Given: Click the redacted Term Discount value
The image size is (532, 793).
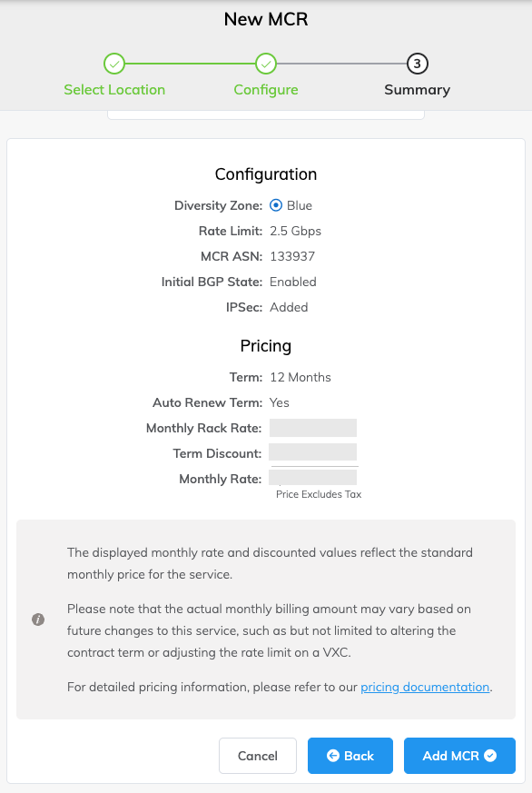Looking at the screenshot, I should click(312, 452).
